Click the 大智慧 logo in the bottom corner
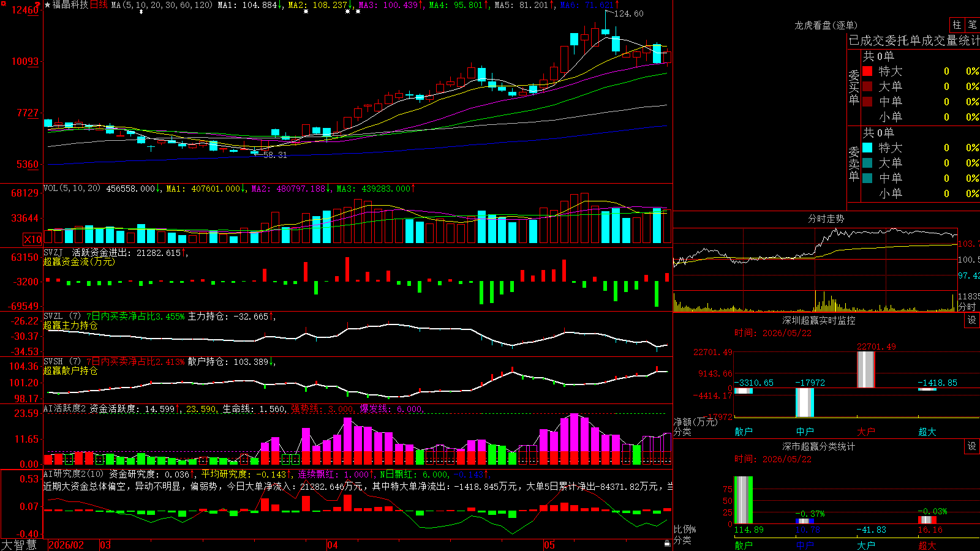 coord(19,545)
